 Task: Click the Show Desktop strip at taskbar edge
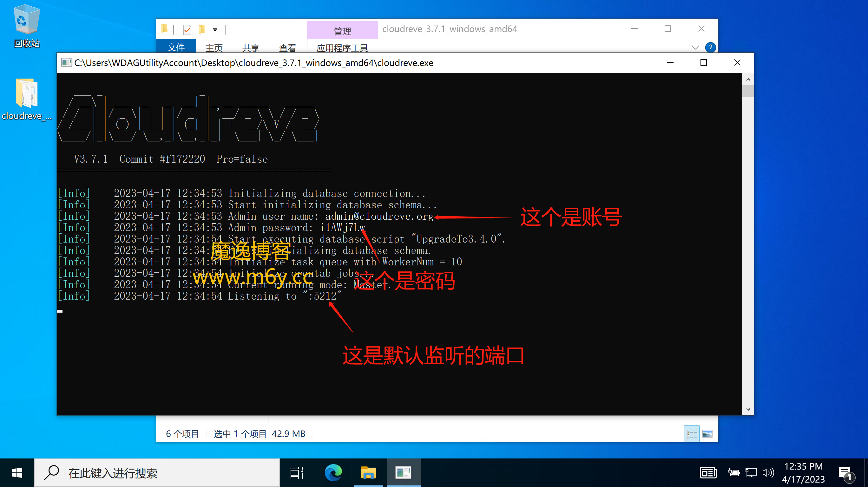point(866,473)
